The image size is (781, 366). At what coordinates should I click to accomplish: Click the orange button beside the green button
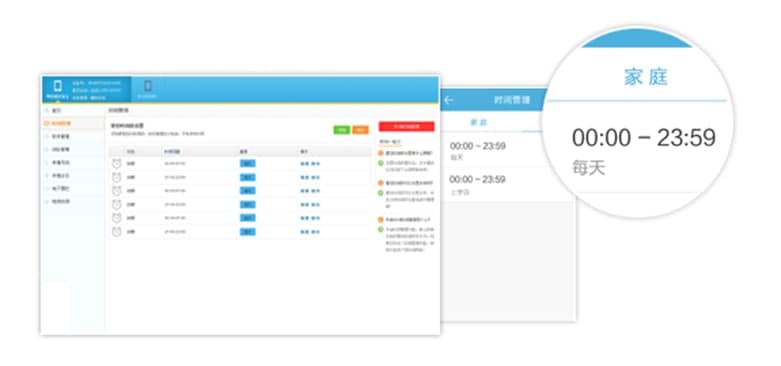361,129
